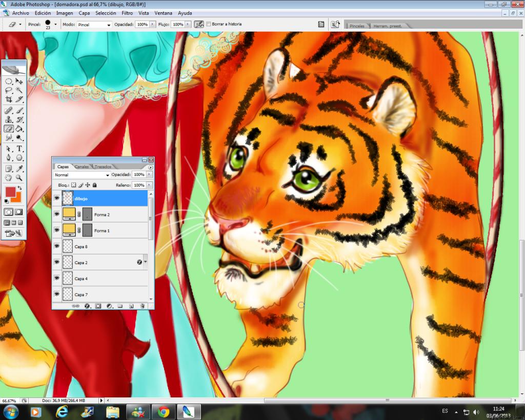The width and height of the screenshot is (525, 420).
Task: Open the Pinceles palette tab
Action: point(357,26)
